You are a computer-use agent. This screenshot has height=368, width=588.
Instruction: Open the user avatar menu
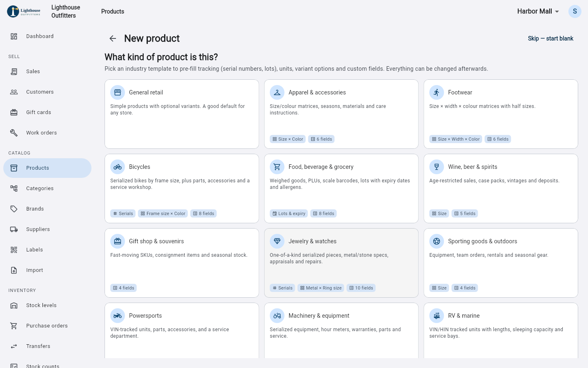575,11
